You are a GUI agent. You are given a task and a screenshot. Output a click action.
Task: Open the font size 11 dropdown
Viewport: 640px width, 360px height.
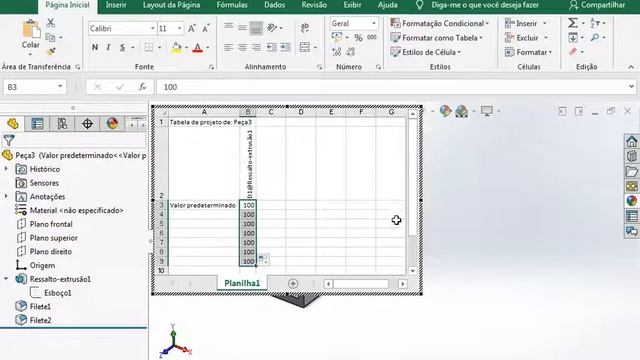(179, 28)
